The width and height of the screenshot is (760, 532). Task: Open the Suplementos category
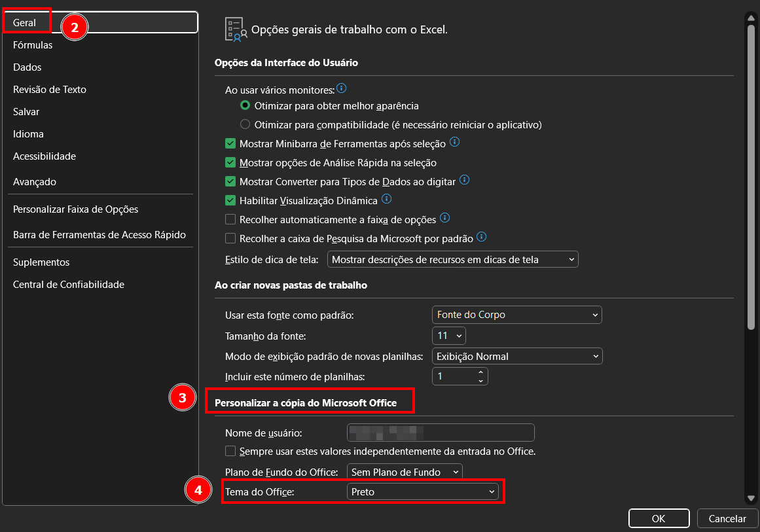(x=100, y=262)
